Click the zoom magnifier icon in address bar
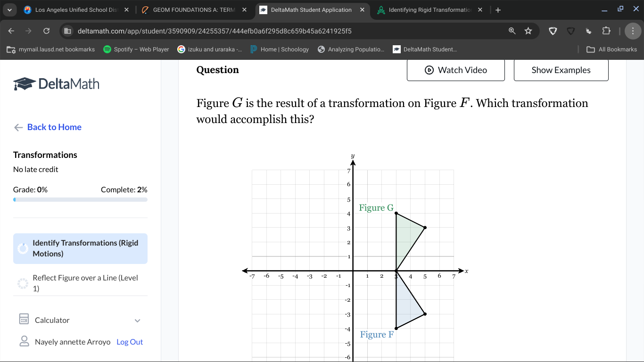Viewport: 644px width, 362px height. [x=512, y=31]
